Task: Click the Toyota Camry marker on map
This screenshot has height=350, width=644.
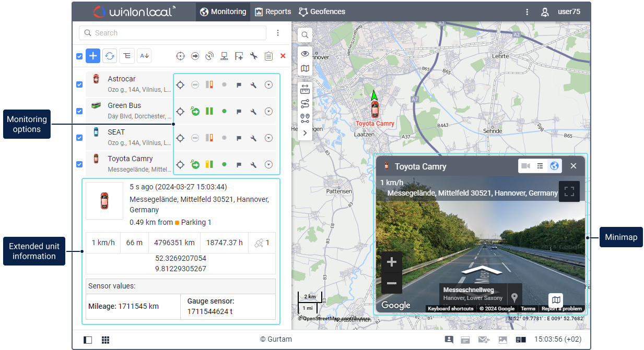Action: 374,109
